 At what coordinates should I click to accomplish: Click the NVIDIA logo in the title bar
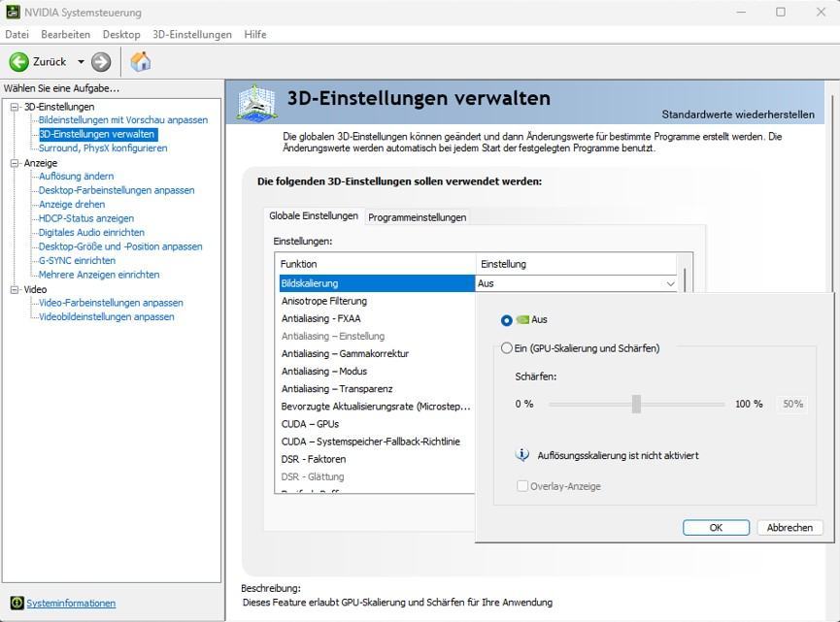pos(13,12)
